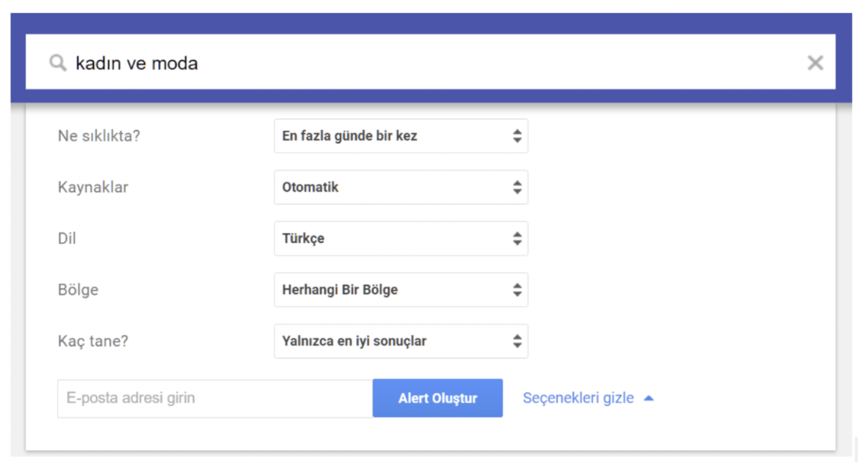Open the 'En fazla günde bir kez' dropdown

(x=401, y=136)
